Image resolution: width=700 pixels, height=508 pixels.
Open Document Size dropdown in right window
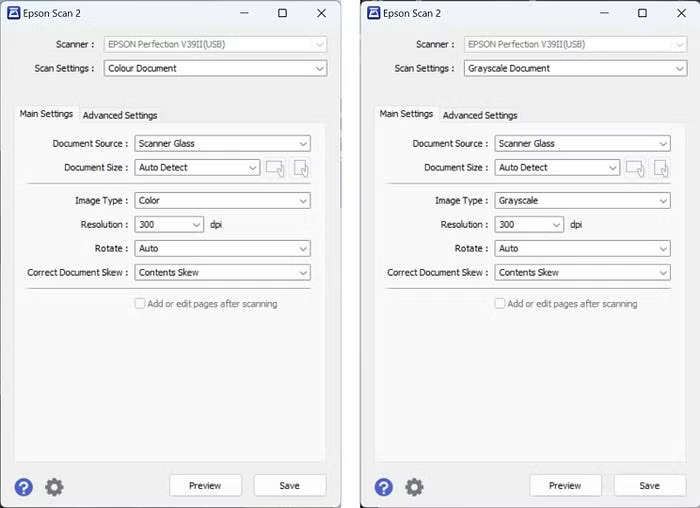[x=557, y=168]
